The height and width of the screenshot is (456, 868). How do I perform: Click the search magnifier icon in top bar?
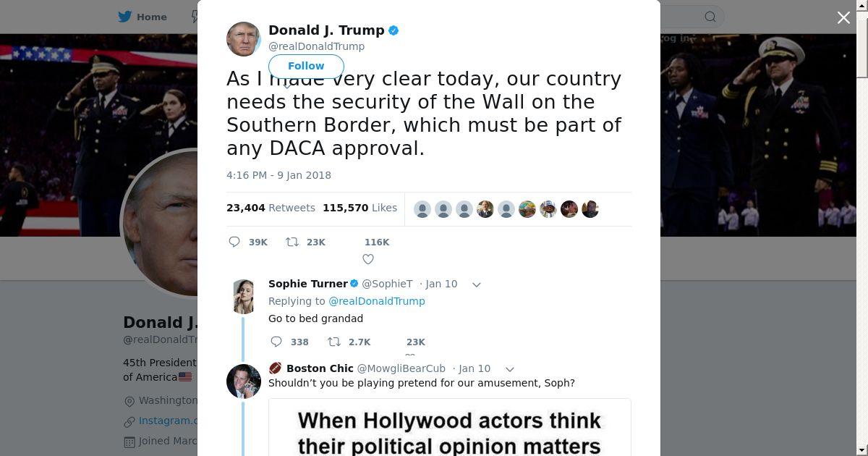pyautogui.click(x=710, y=17)
